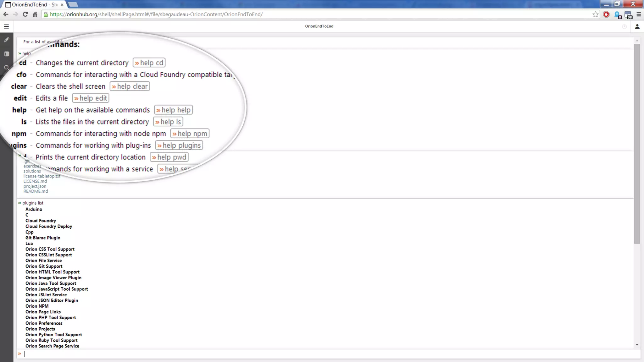Open the user profile menu icon

point(637,26)
